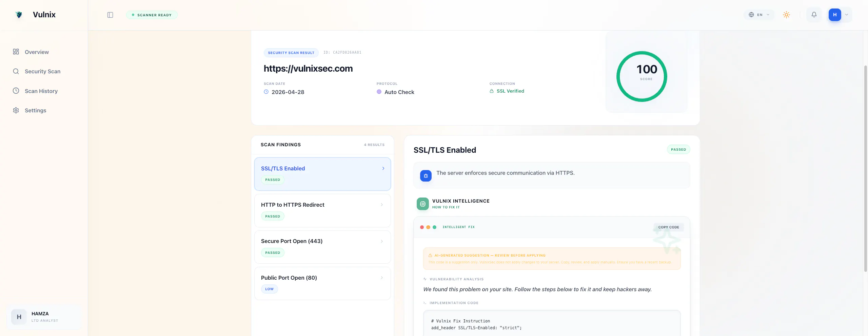Click the 100 score ring

click(x=642, y=76)
